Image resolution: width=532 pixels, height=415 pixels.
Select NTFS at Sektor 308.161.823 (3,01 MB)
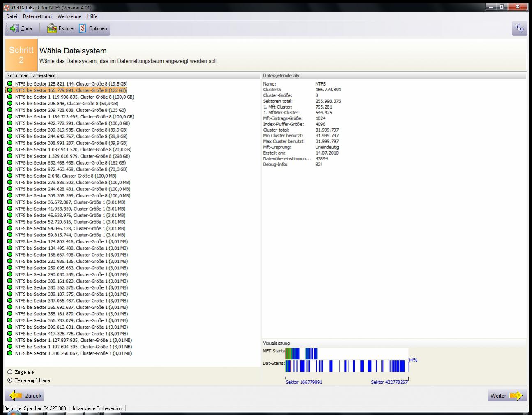(x=67, y=281)
